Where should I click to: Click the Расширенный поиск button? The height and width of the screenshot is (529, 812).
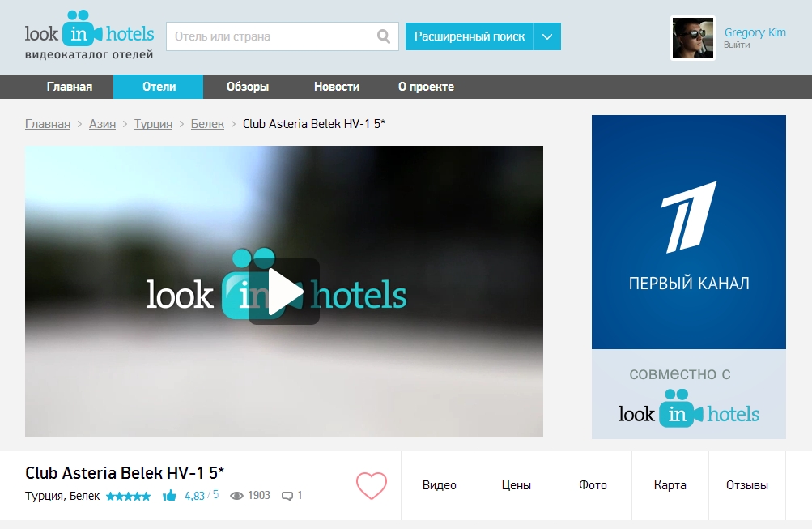(x=470, y=36)
